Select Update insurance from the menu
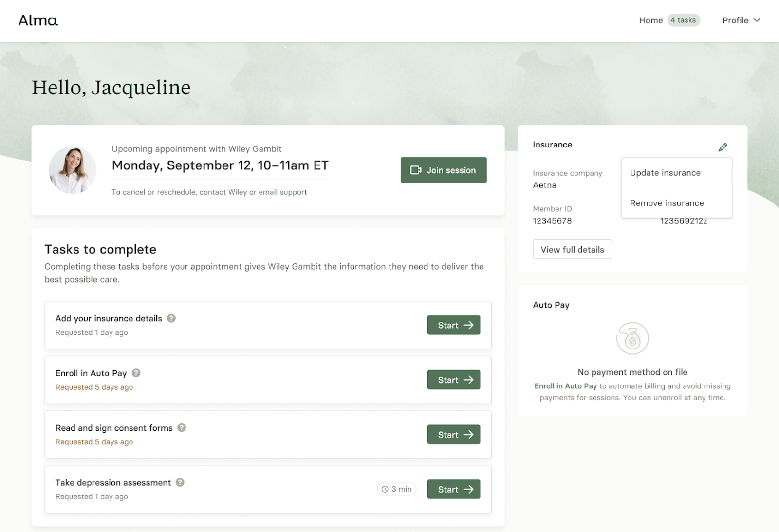The image size is (779, 532). pyautogui.click(x=665, y=172)
